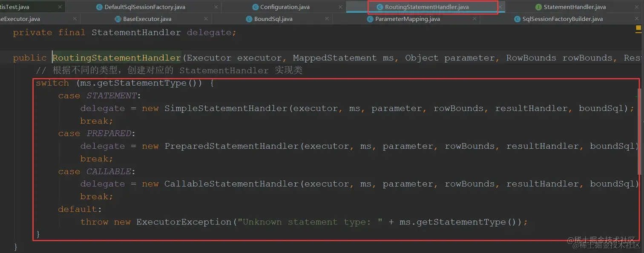The height and width of the screenshot is (253, 644).
Task: Click the class icon on SqlSessionFactoryBuilder.java tab
Action: 517,19
